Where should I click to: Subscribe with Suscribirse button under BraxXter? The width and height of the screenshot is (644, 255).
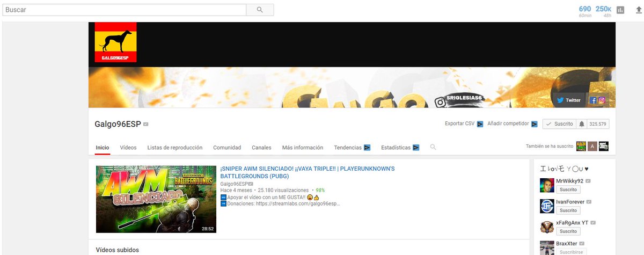571,251
